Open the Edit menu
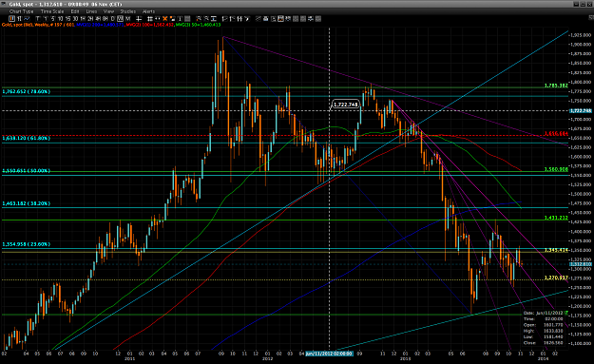The width and height of the screenshot is (594, 364). tap(75, 11)
